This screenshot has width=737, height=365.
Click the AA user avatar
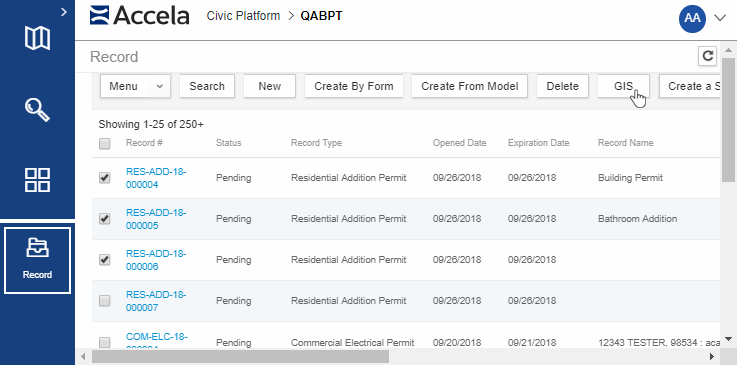(x=692, y=18)
